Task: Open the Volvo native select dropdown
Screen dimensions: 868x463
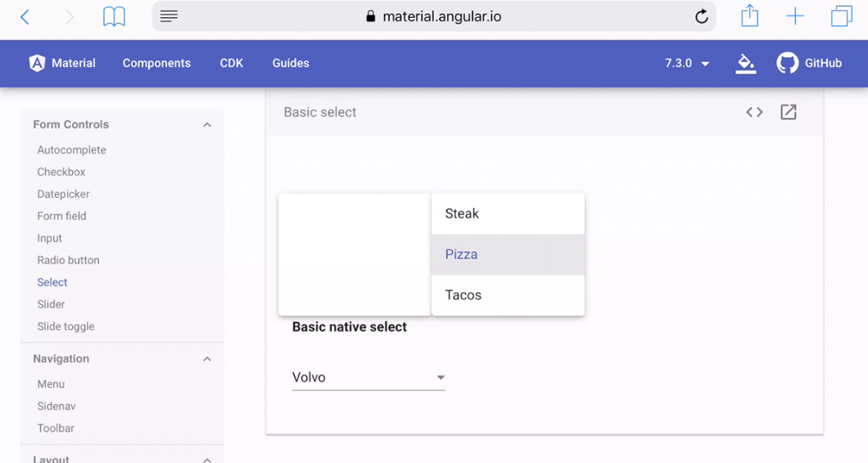Action: click(x=368, y=377)
